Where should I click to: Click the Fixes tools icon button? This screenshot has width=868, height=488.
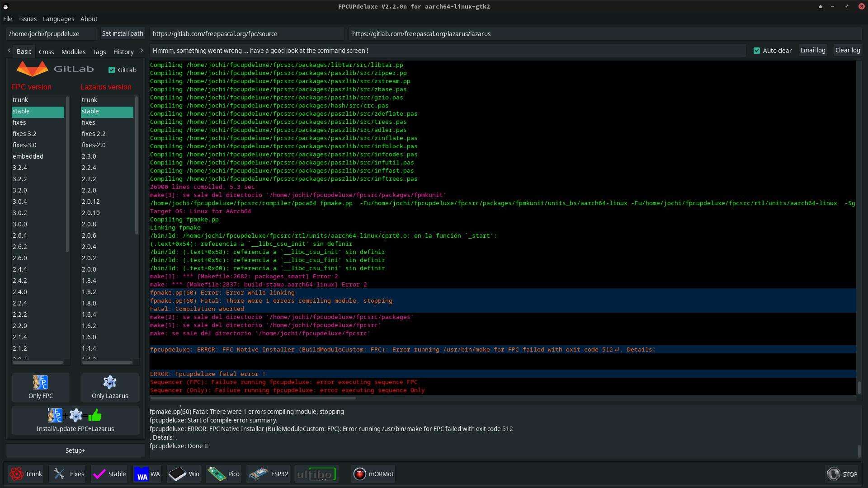67,474
